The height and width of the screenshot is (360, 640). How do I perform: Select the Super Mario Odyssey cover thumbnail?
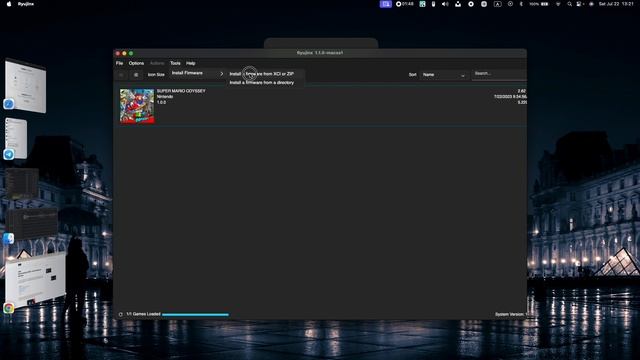coord(137,106)
